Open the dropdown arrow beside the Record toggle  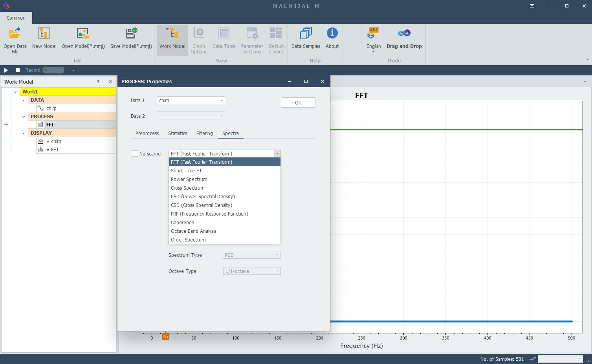click(73, 70)
